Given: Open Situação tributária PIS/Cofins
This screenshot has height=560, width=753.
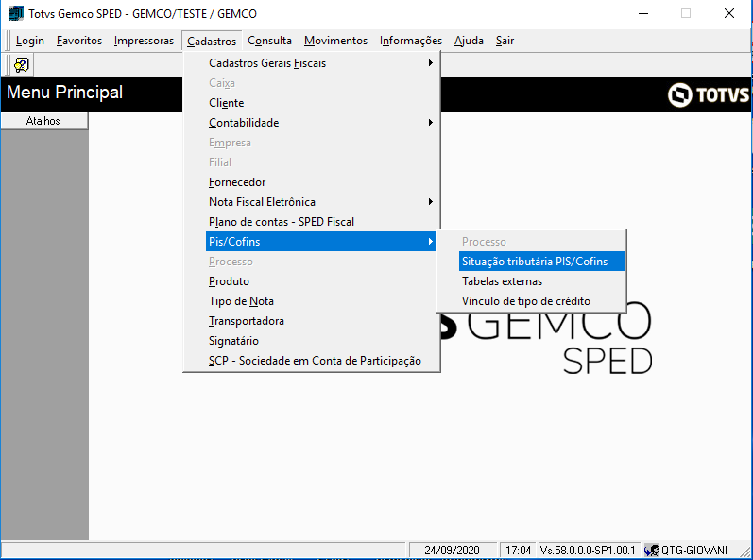Looking at the screenshot, I should point(541,261).
